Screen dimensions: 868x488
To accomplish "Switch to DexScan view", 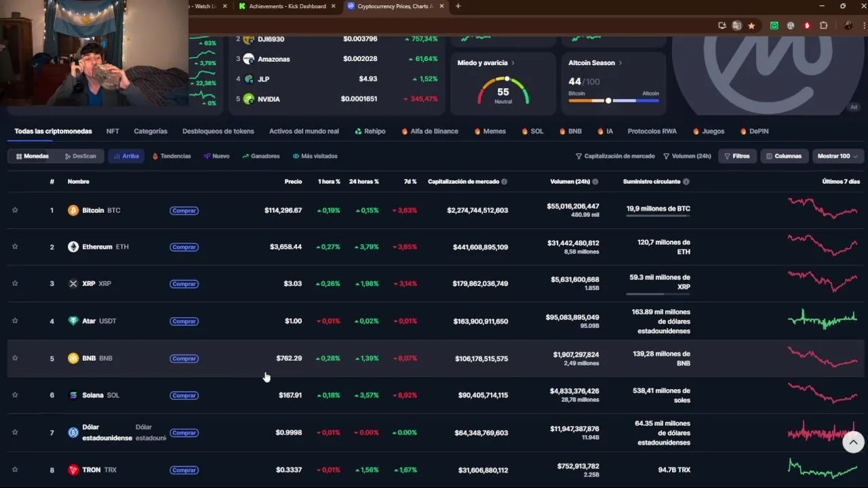I will point(81,156).
